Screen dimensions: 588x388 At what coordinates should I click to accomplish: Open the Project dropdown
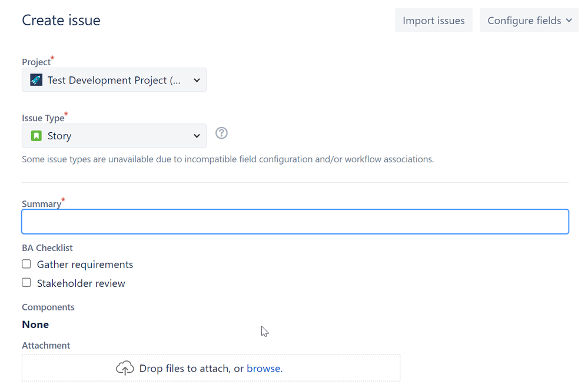(114, 80)
